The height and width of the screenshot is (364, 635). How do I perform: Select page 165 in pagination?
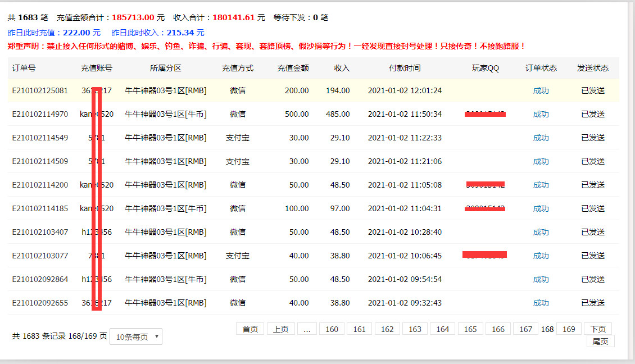[470, 329]
